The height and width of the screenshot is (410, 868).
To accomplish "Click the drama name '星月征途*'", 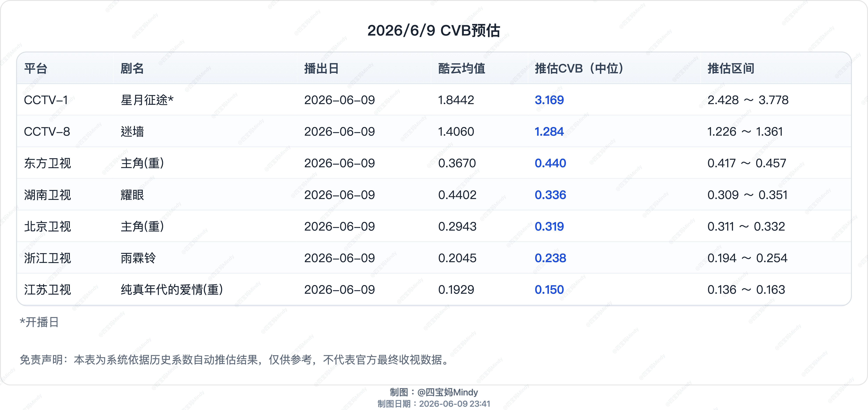I will (x=147, y=100).
